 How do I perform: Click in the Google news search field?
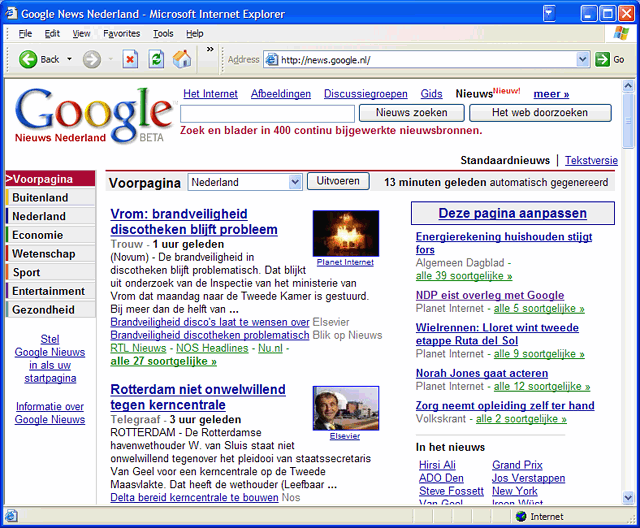[x=267, y=113]
